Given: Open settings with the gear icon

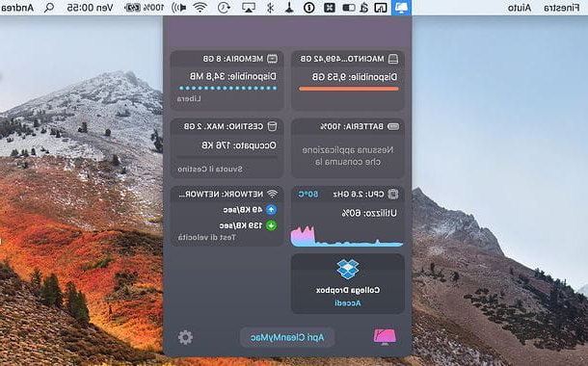Looking at the screenshot, I should [185, 337].
